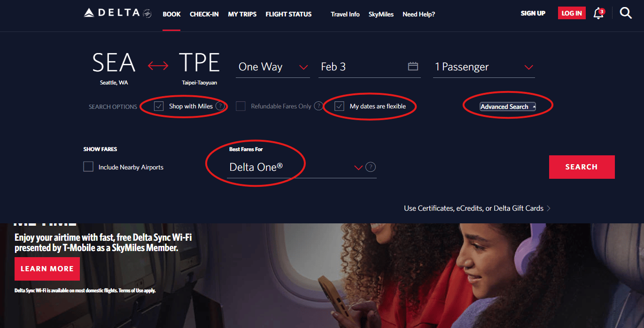This screenshot has height=328, width=644.
Task: Collapse the Advanced Search options
Action: pos(508,107)
